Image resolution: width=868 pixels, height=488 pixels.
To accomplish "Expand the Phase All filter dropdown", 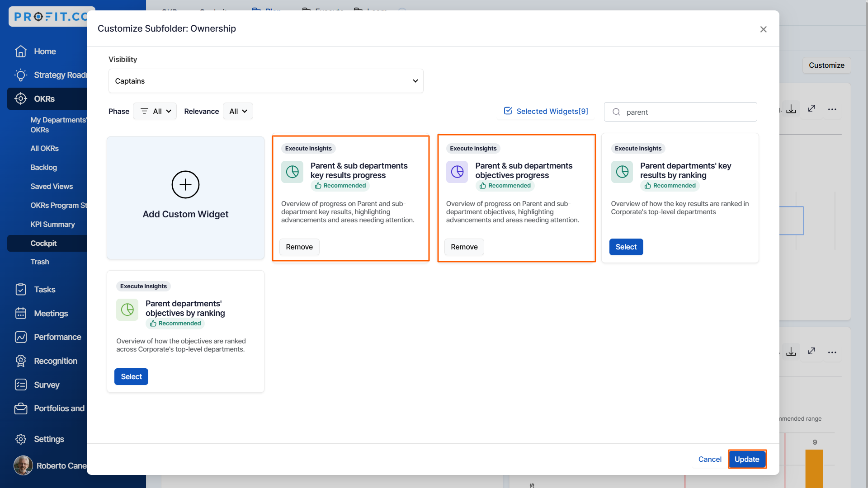I will point(155,111).
